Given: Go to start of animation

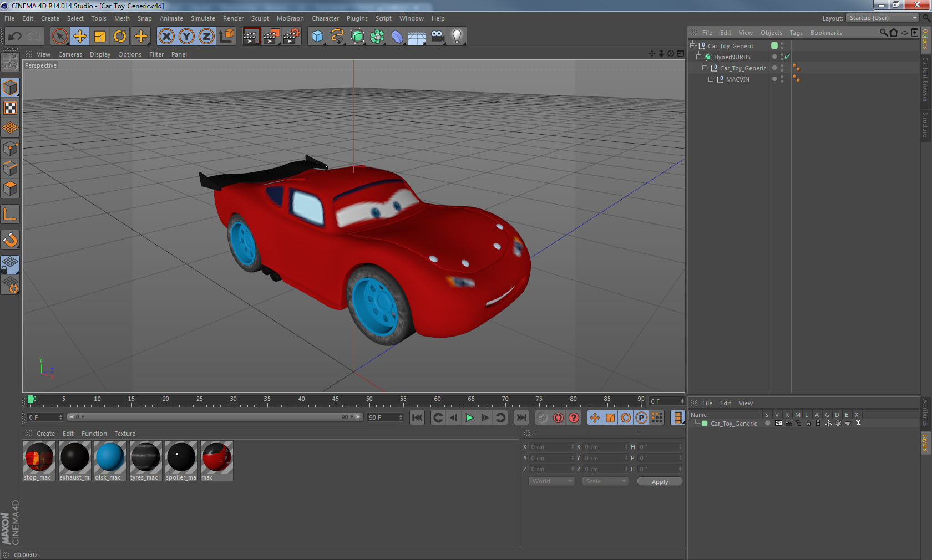Looking at the screenshot, I should click(417, 418).
